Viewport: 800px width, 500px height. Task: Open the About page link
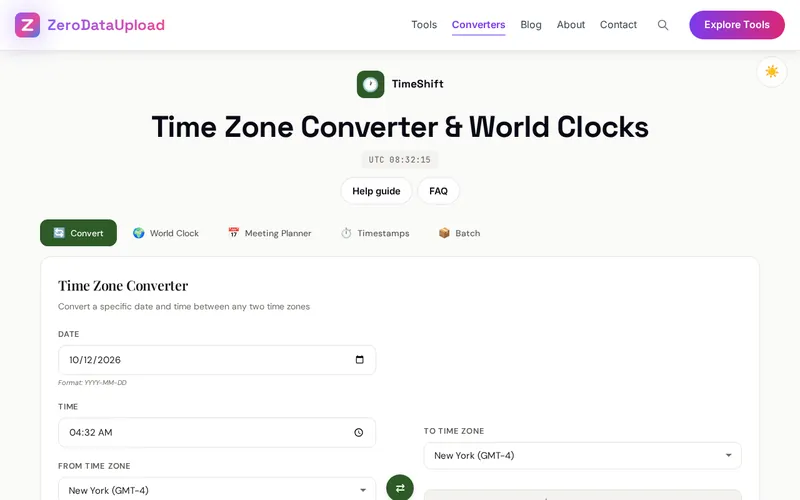click(570, 25)
